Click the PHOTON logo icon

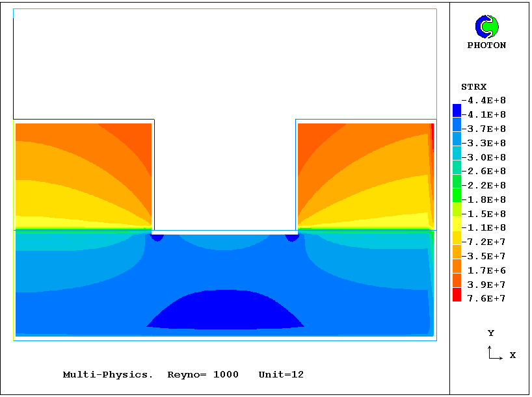click(x=486, y=27)
